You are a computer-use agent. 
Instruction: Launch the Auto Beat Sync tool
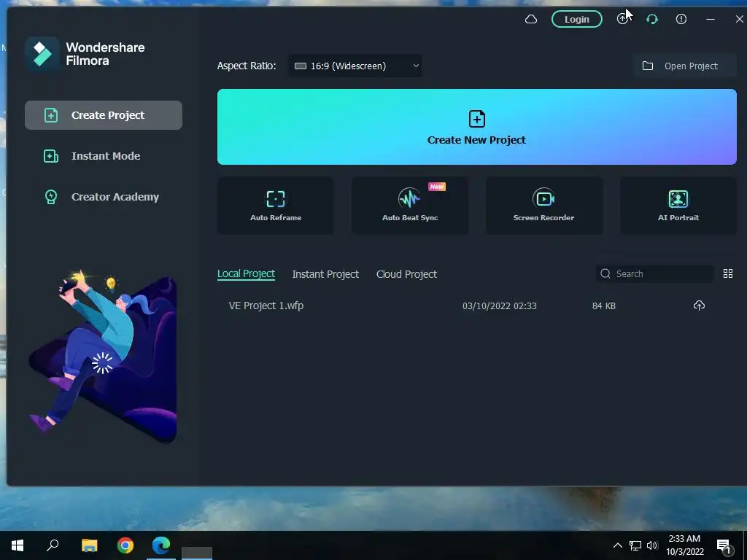(410, 206)
